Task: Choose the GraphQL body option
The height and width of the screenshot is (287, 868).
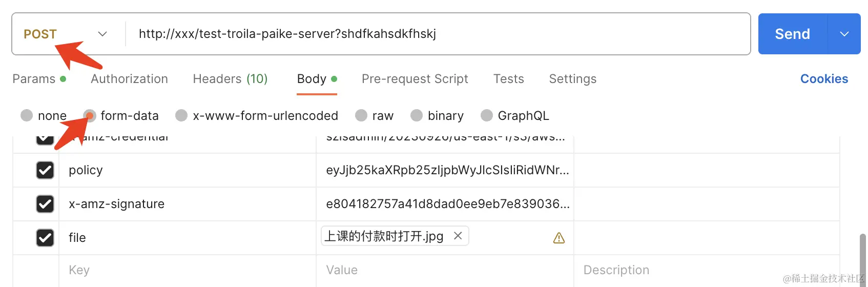Action: [x=487, y=116]
